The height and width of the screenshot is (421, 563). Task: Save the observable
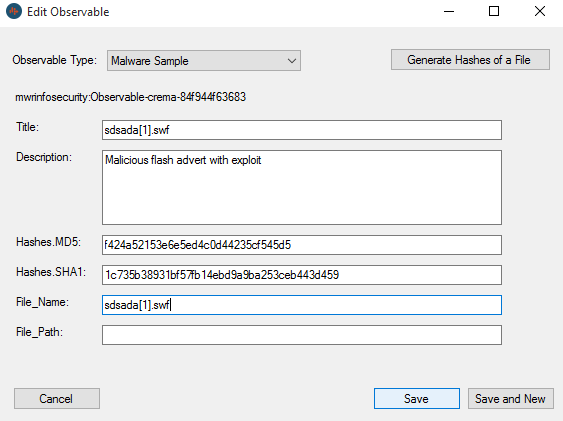(417, 398)
